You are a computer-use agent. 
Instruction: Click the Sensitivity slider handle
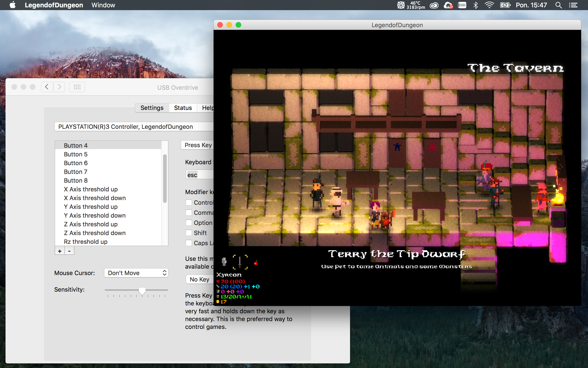coord(142,291)
